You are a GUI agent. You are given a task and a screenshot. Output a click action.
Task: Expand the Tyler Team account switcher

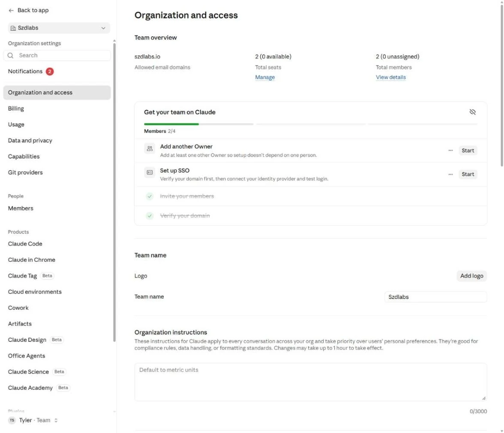click(x=33, y=420)
